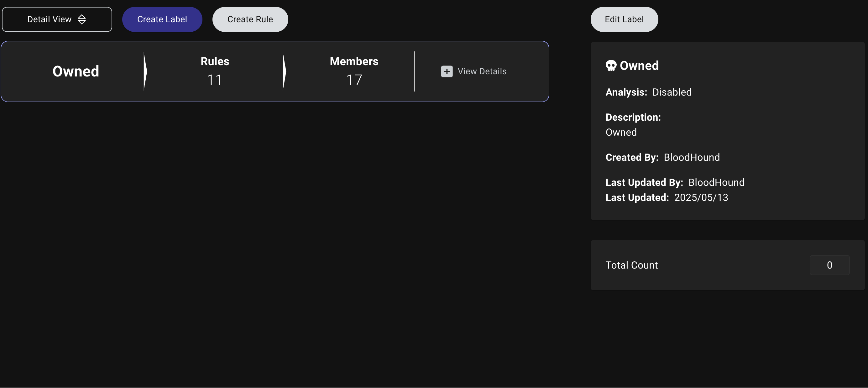Click the Owned label title on the card

tap(76, 71)
